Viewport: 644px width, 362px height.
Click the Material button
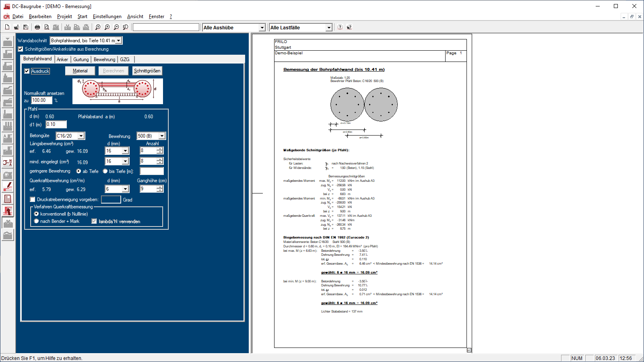click(x=80, y=71)
